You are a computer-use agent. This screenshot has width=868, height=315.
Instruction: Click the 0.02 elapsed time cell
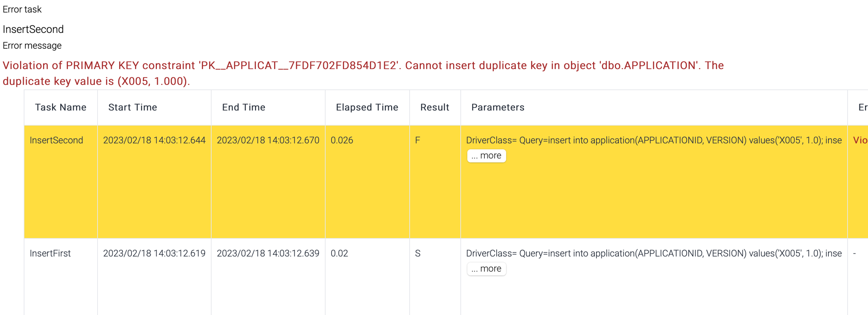click(339, 253)
